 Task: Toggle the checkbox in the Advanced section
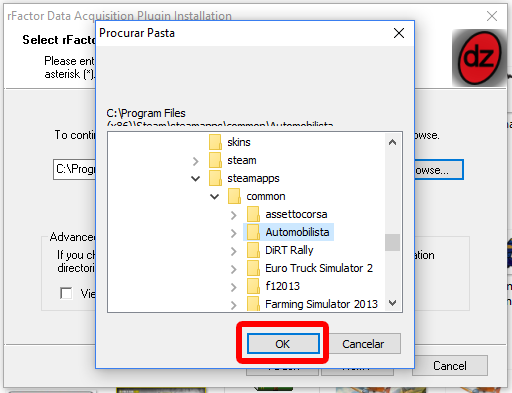[x=66, y=293]
